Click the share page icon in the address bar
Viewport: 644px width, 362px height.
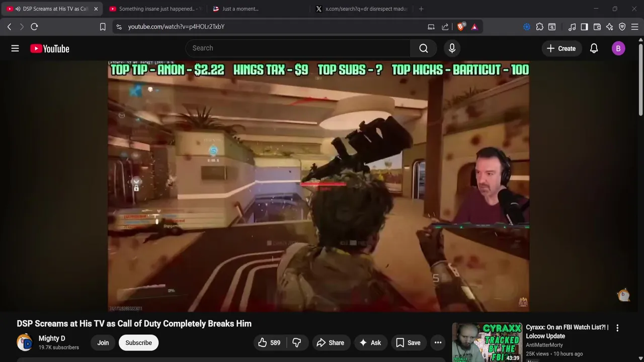445,27
